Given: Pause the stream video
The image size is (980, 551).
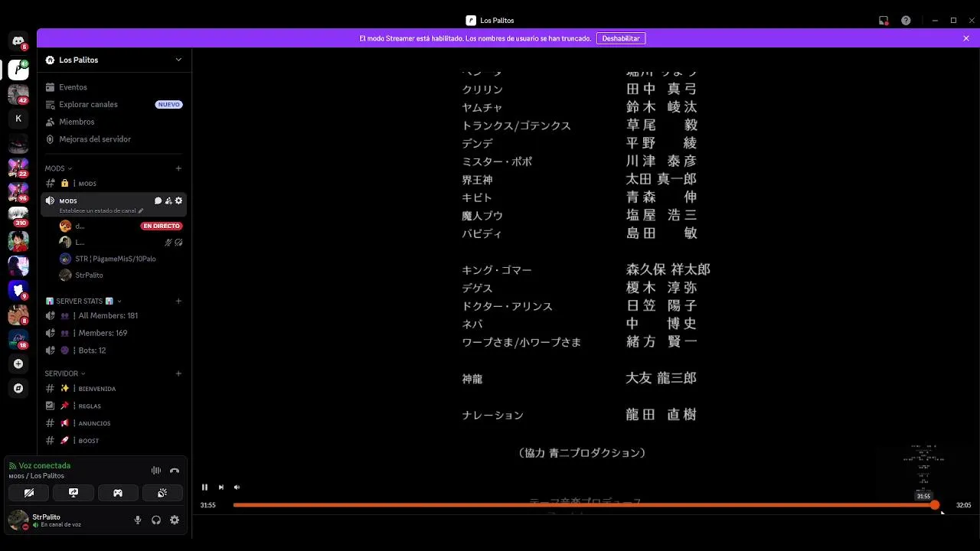Looking at the screenshot, I should (x=204, y=487).
